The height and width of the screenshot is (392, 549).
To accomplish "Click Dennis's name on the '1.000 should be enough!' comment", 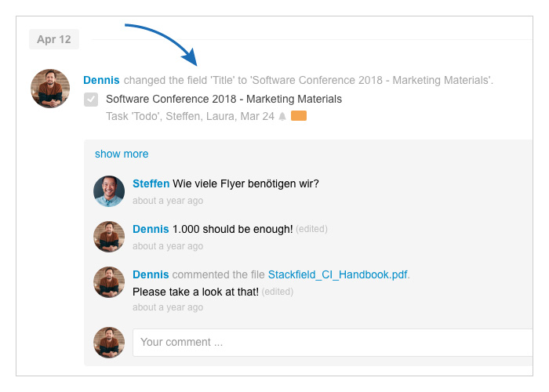I will [151, 229].
